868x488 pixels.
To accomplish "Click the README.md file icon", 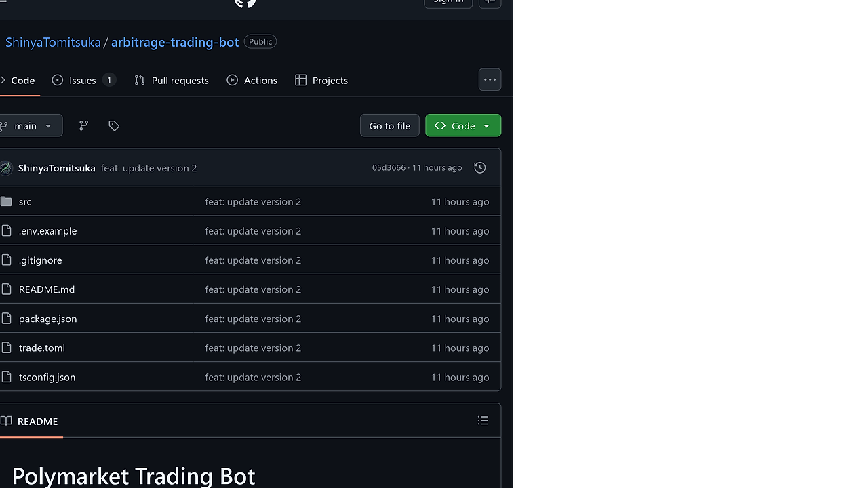I will [6, 289].
